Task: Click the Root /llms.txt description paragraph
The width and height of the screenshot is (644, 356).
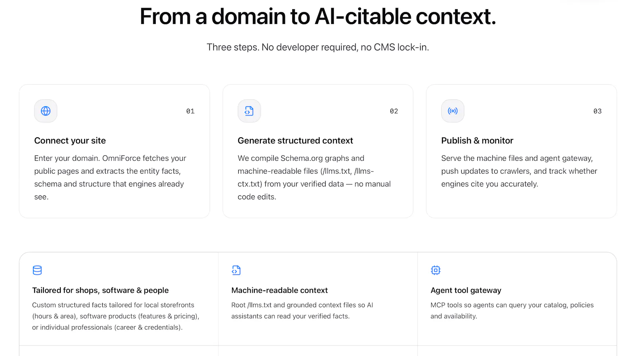Action: click(x=302, y=310)
